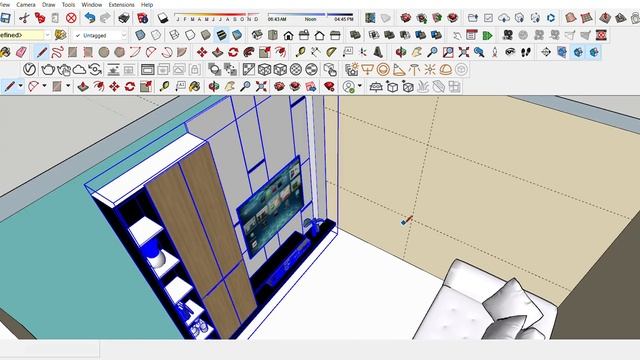Switch to Shaded With Textures style

coord(221,35)
